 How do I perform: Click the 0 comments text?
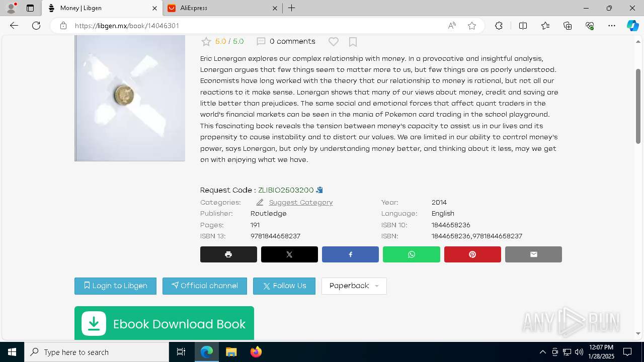(x=292, y=42)
